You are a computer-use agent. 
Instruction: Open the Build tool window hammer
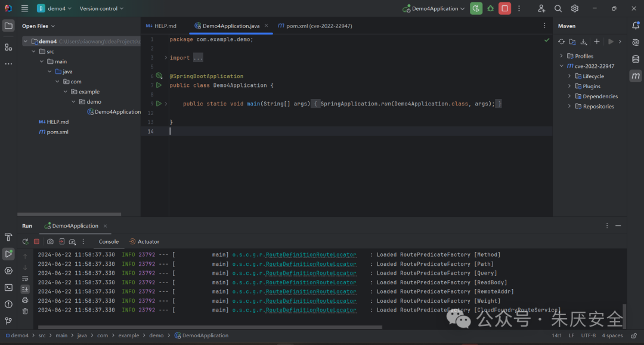pos(8,237)
